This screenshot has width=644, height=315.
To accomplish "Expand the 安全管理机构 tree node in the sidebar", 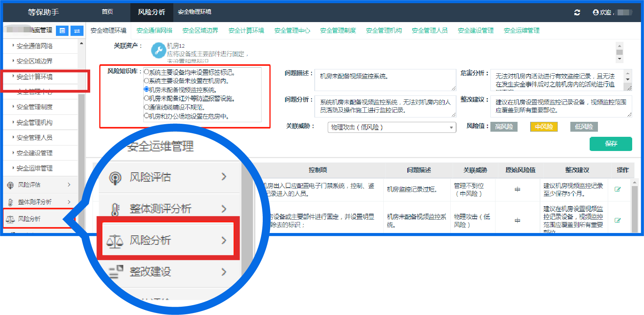I will coord(13,122).
